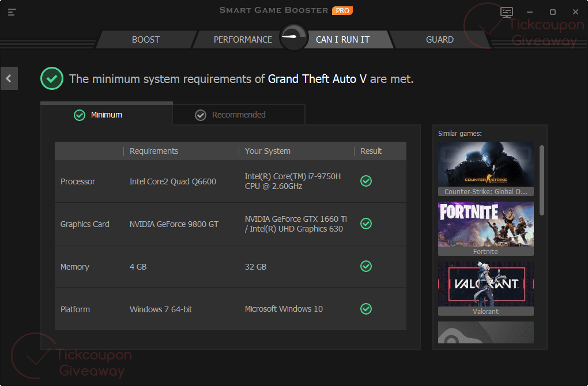
Task: Click the Processor result check icon
Action: pyautogui.click(x=366, y=181)
